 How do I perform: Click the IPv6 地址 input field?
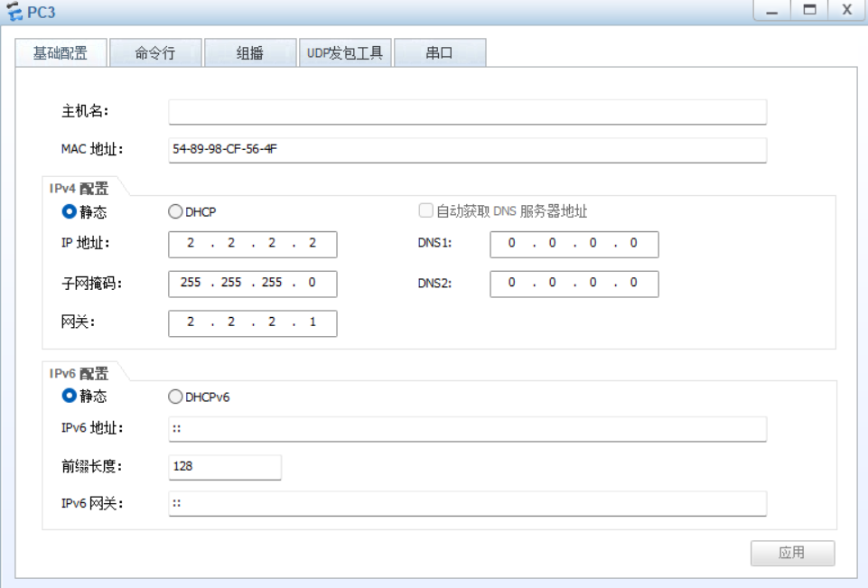(467, 429)
